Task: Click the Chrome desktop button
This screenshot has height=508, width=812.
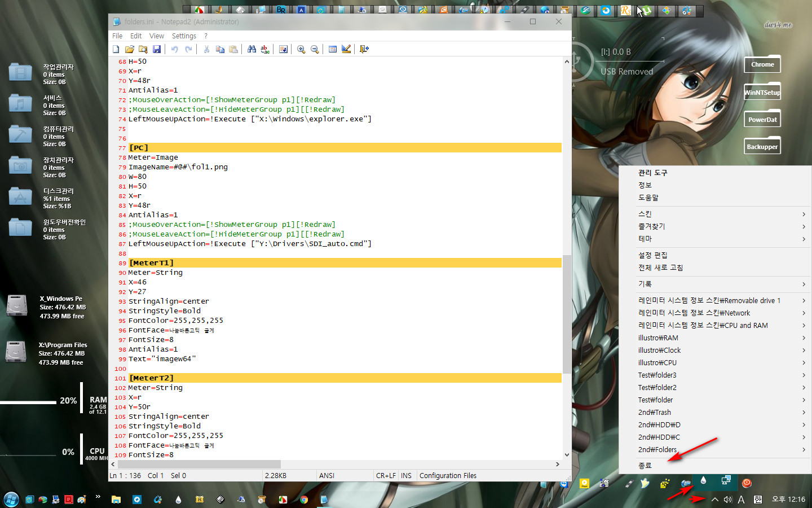Action: (x=762, y=64)
